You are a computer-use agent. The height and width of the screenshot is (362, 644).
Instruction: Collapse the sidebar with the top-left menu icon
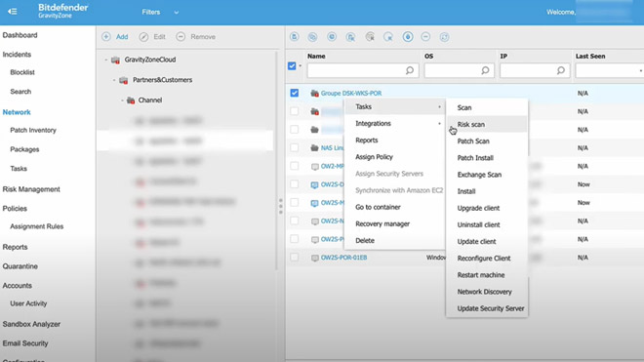(x=13, y=12)
